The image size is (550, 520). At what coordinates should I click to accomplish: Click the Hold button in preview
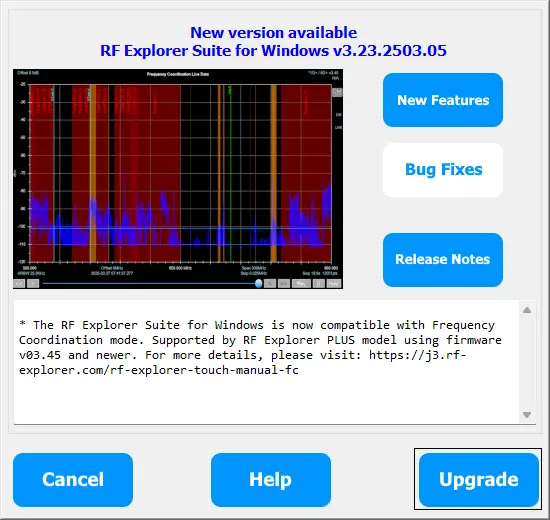click(334, 283)
